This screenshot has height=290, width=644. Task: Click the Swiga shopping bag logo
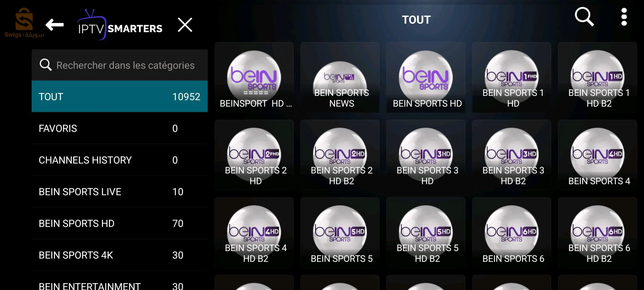[24, 23]
